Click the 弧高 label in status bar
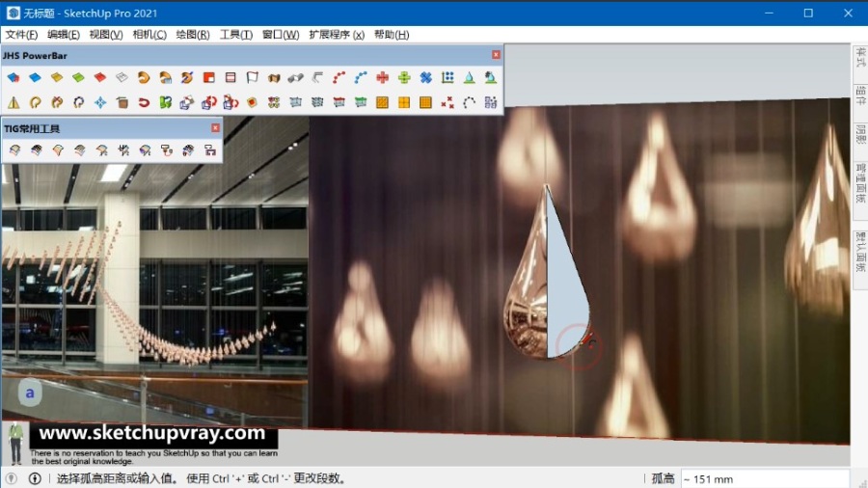 [663, 478]
